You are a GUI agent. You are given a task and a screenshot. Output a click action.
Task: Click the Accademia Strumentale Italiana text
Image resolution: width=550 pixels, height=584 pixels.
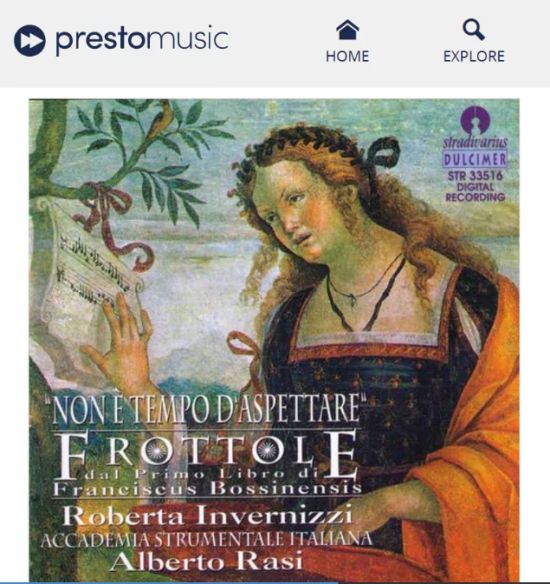(x=206, y=540)
